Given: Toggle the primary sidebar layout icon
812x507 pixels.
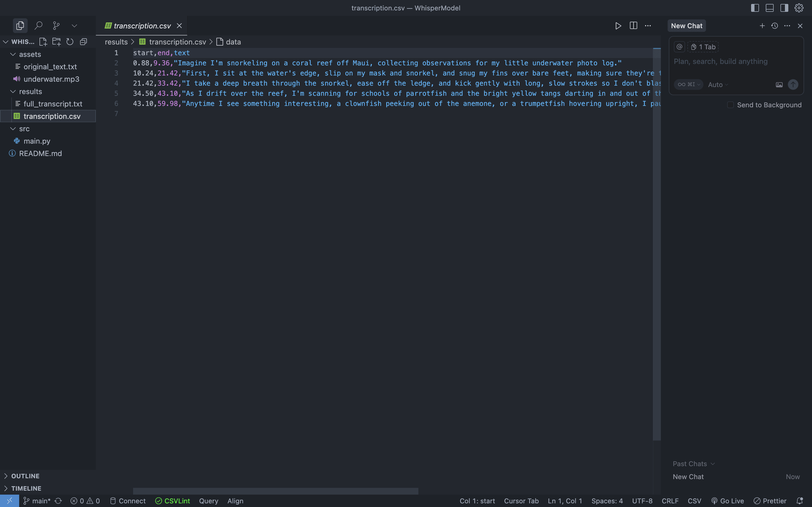Looking at the screenshot, I should [x=754, y=8].
